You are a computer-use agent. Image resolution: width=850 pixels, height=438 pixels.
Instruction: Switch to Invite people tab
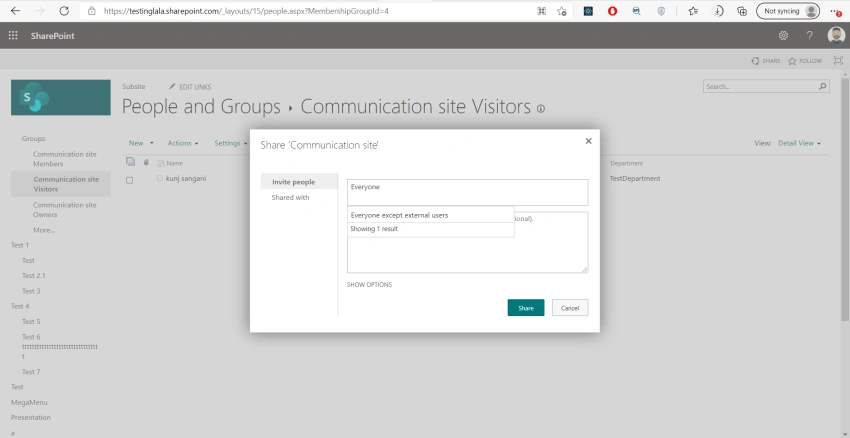pyautogui.click(x=299, y=182)
